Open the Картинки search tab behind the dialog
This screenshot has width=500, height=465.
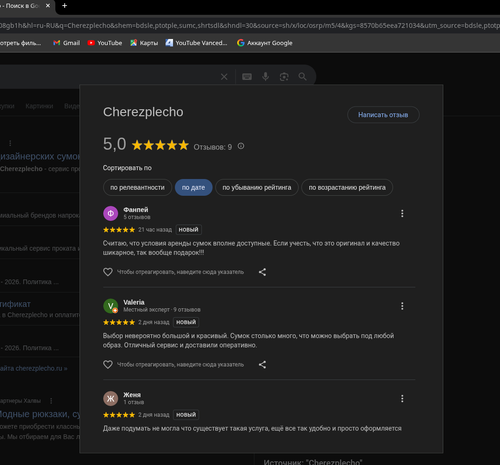[x=39, y=106]
